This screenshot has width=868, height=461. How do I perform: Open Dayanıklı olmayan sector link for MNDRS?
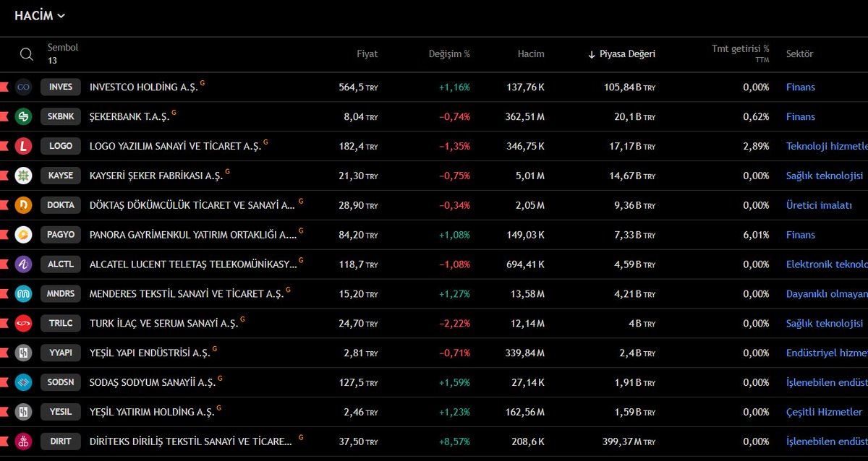pos(827,294)
